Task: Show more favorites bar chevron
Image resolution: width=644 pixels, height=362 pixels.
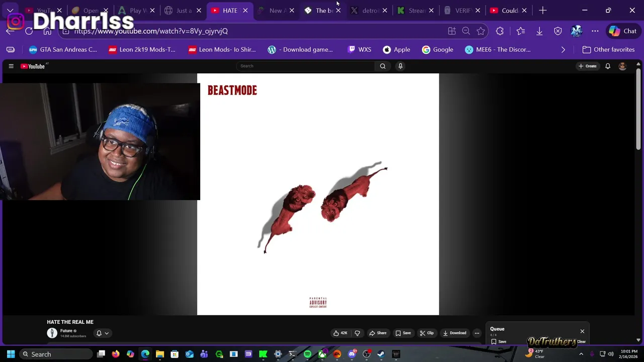Action: (563, 49)
